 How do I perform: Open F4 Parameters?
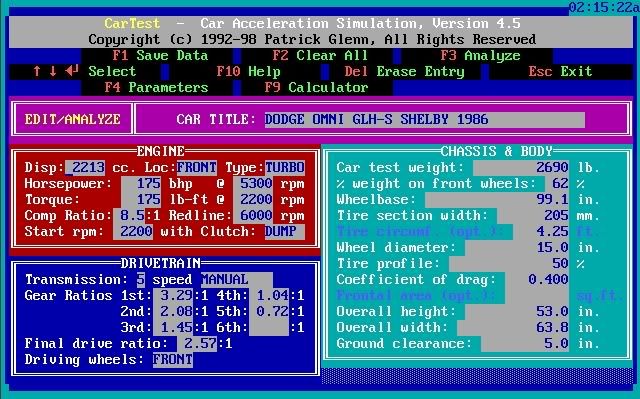[156, 87]
